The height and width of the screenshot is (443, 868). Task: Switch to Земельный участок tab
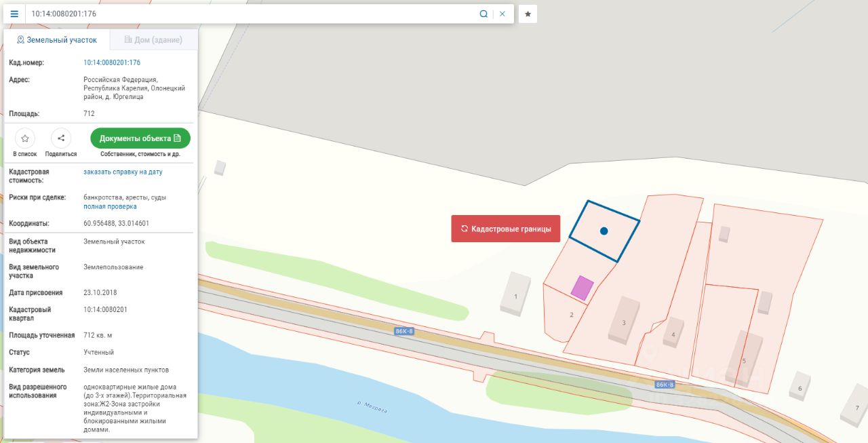click(57, 40)
